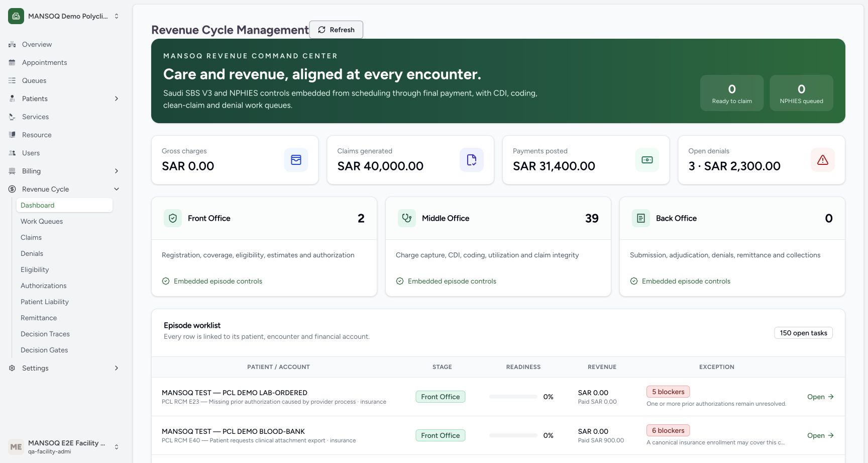Click the Overview sidebar icon
The height and width of the screenshot is (463, 868).
(x=12, y=44)
